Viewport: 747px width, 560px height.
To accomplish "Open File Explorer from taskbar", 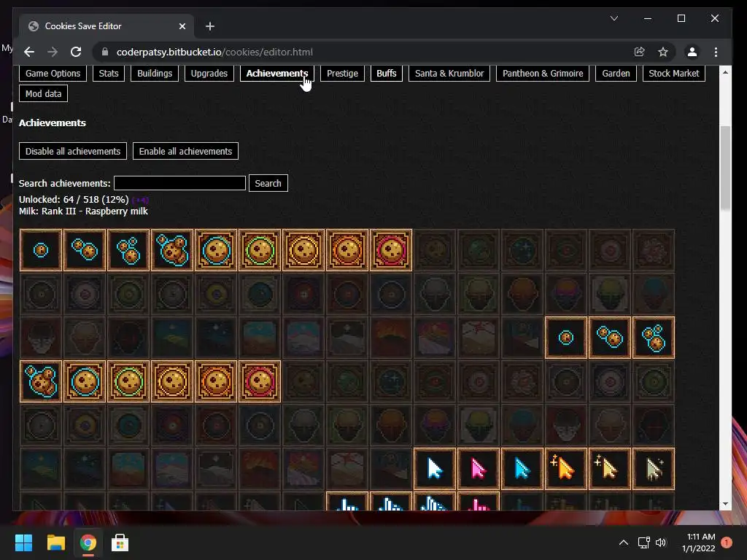I will (55, 542).
